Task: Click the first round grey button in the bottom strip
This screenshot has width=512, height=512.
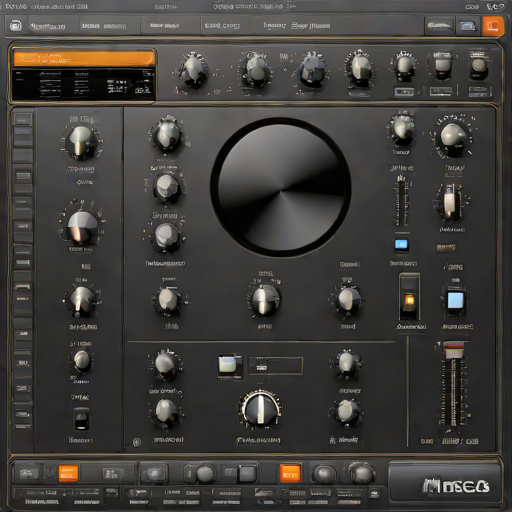Action: (205, 473)
